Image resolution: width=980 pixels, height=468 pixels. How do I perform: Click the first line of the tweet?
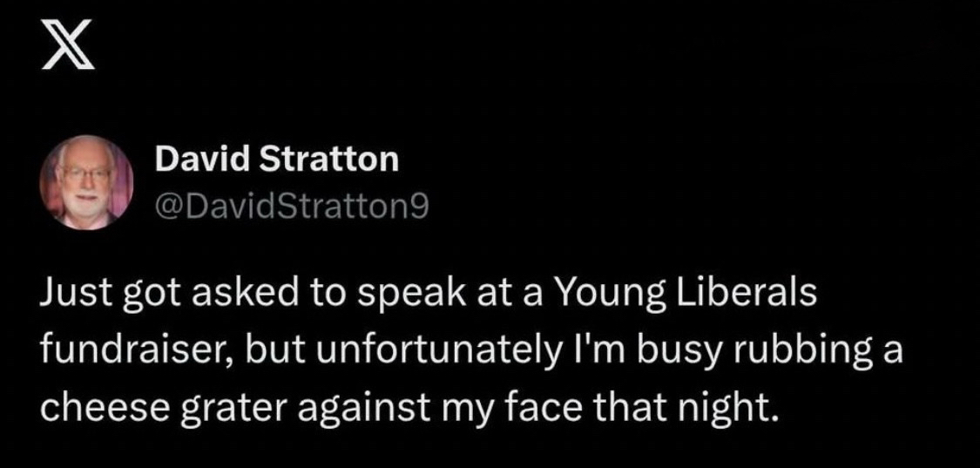(x=427, y=297)
